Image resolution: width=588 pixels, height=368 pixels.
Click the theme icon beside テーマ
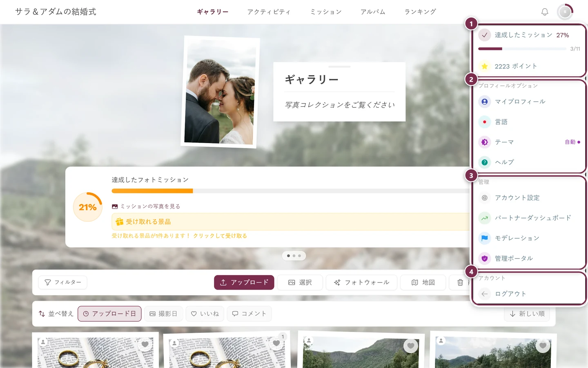pos(484,142)
